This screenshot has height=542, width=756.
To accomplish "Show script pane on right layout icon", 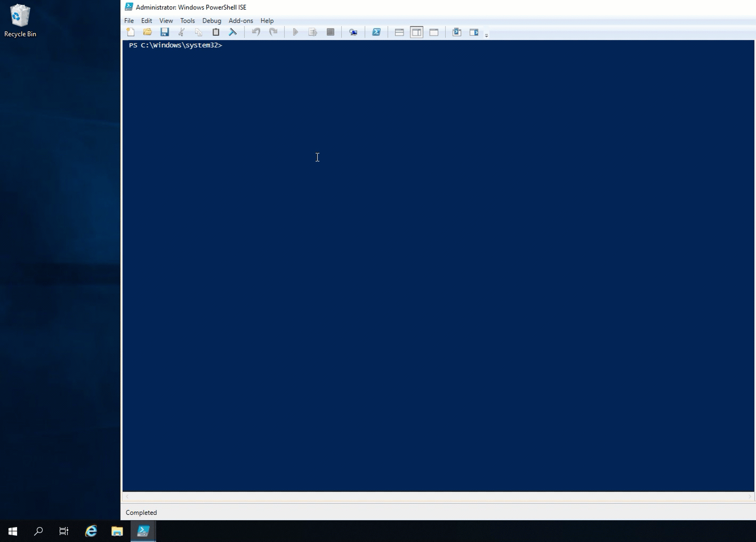I will point(416,33).
